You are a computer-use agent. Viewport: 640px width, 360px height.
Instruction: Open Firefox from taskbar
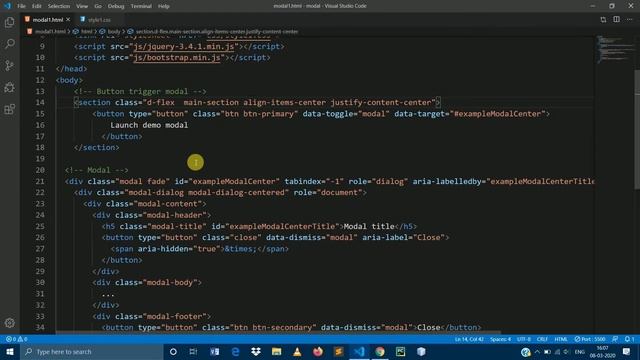tap(318, 351)
